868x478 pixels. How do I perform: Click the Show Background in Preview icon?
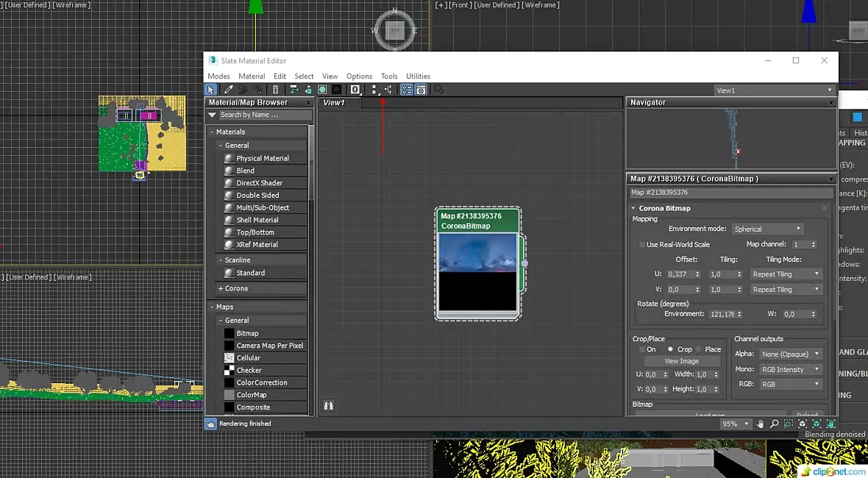click(x=336, y=90)
